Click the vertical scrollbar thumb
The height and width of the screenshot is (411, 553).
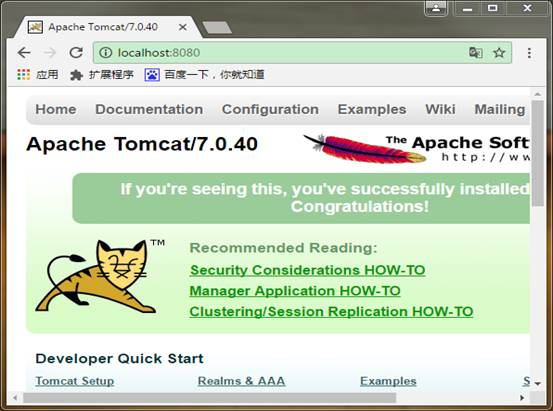point(538,153)
